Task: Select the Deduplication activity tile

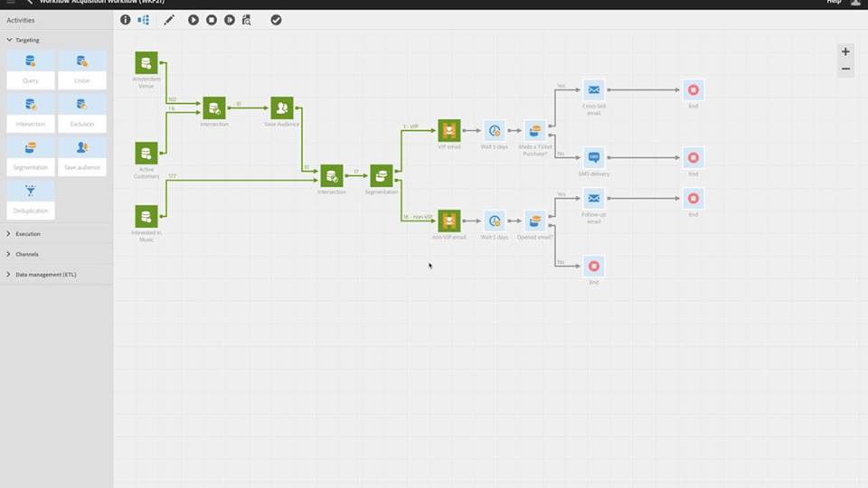Action: click(31, 200)
